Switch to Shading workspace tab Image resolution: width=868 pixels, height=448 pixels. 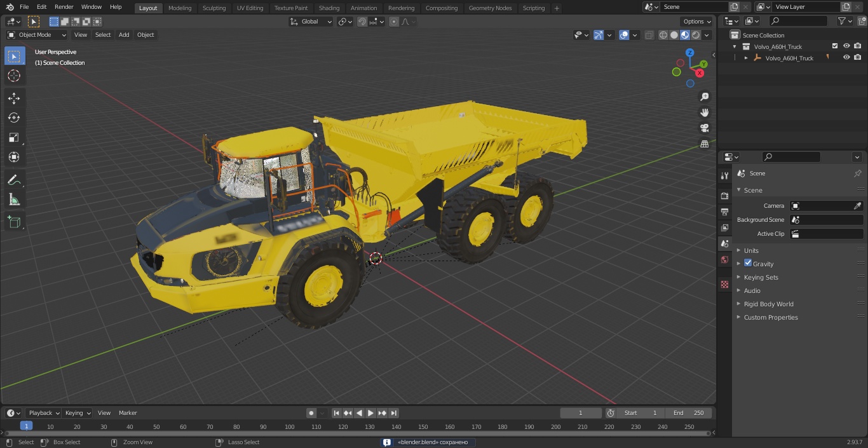tap(329, 8)
